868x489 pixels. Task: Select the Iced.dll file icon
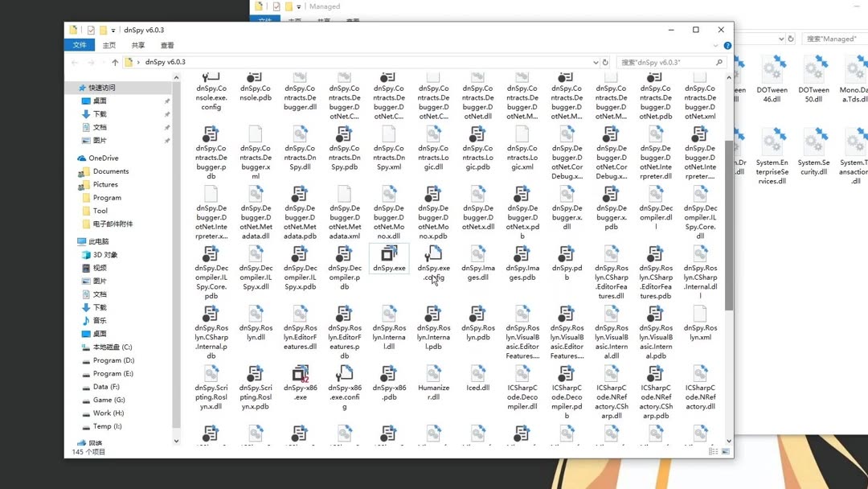tap(478, 375)
